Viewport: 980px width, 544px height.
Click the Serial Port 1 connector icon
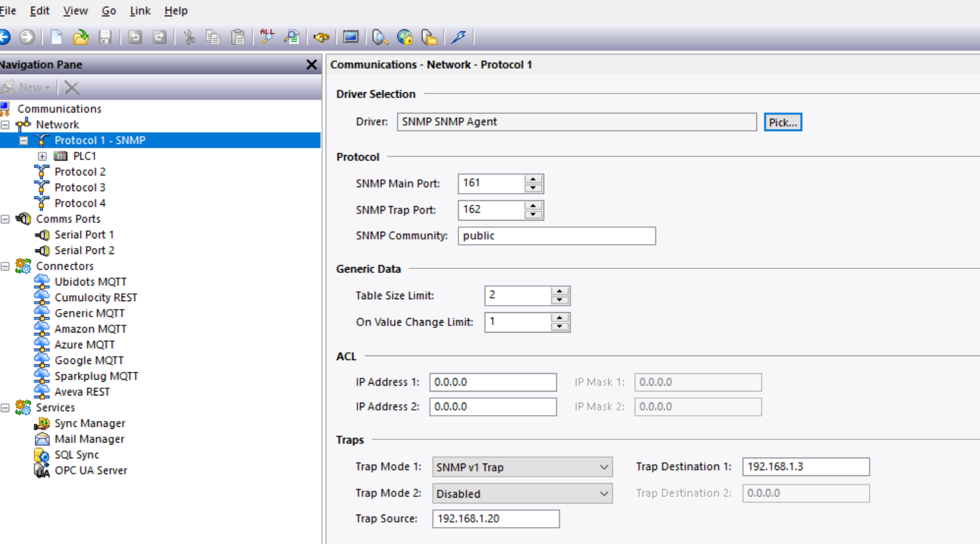42,235
